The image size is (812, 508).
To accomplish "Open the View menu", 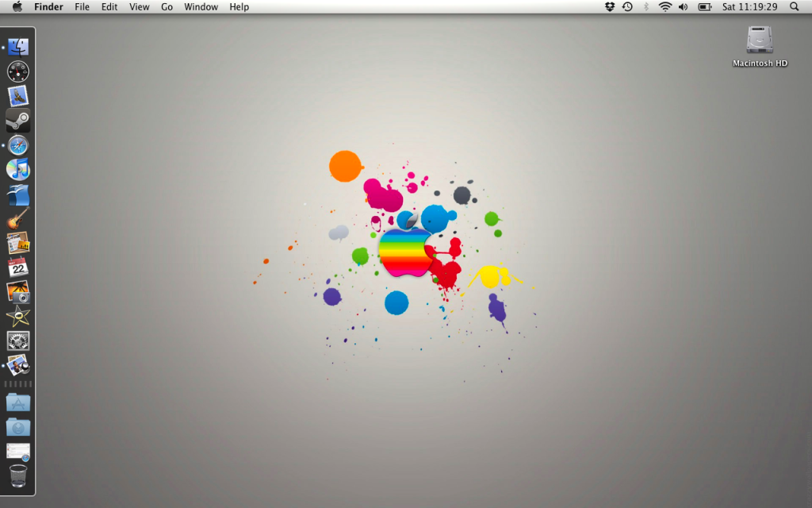I will (140, 6).
